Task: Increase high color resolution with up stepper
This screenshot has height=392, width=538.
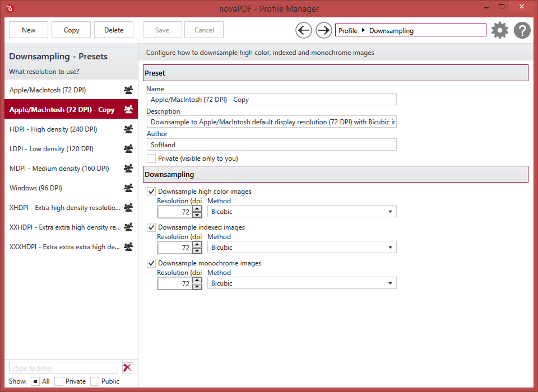Action: [x=197, y=208]
